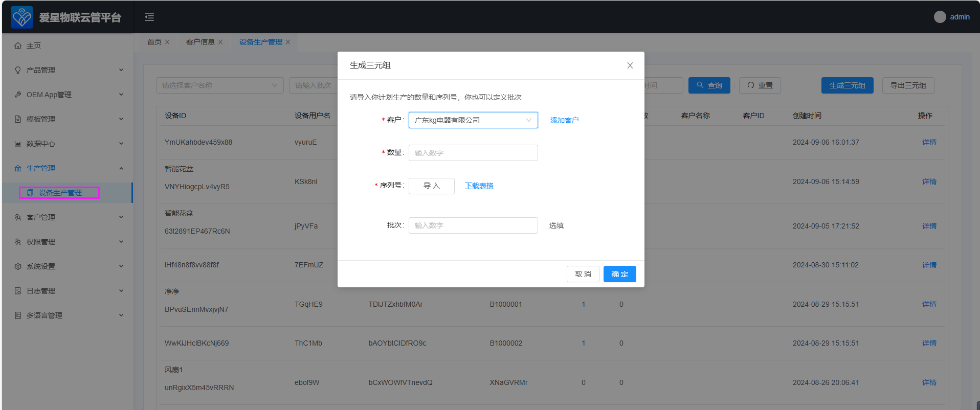Expand the 产品管理 menu chevron
This screenshot has width=980, height=410.
click(121, 70)
